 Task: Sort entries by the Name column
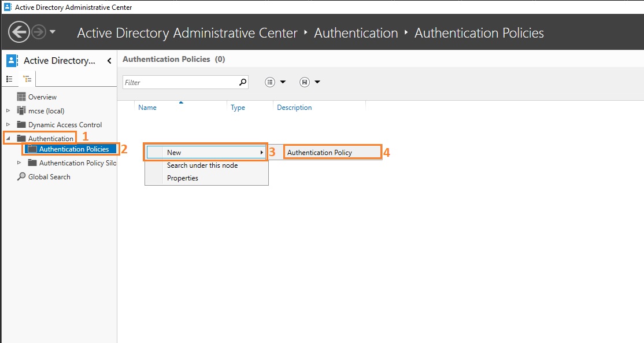pyautogui.click(x=147, y=107)
